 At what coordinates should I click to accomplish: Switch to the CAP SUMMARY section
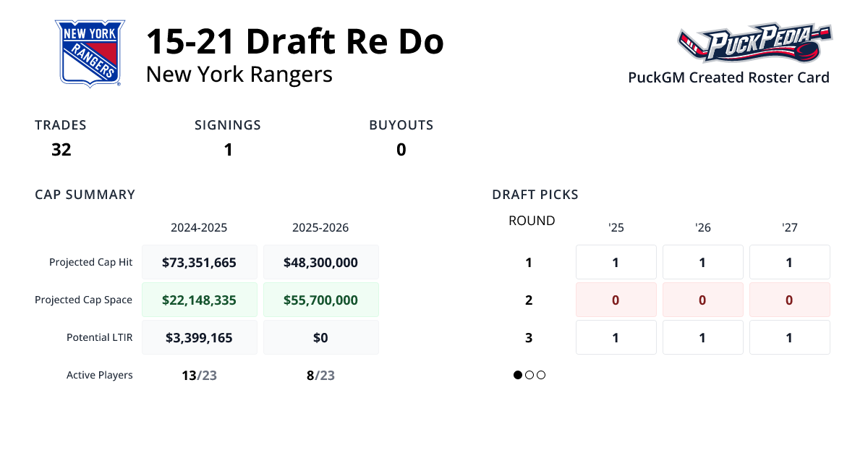(85, 194)
